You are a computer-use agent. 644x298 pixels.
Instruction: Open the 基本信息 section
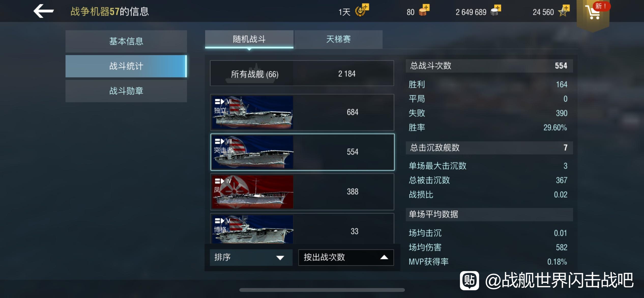(126, 41)
